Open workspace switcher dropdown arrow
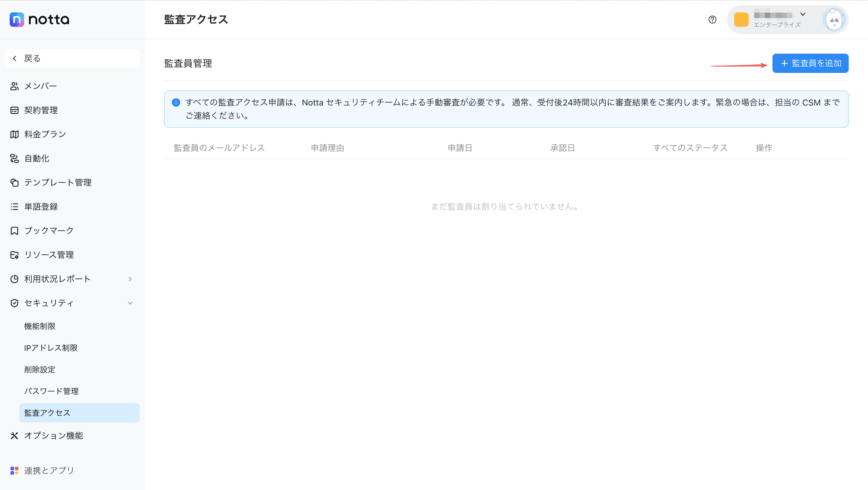The image size is (868, 490). pyautogui.click(x=803, y=14)
